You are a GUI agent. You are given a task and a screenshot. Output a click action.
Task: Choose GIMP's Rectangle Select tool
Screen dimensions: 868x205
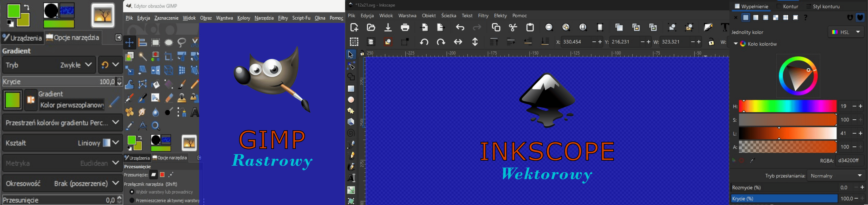(156, 43)
